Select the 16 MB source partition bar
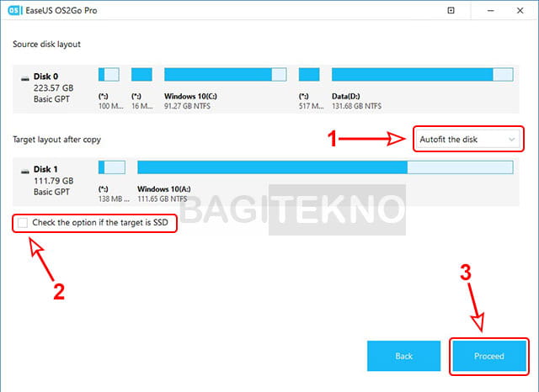 coord(141,75)
